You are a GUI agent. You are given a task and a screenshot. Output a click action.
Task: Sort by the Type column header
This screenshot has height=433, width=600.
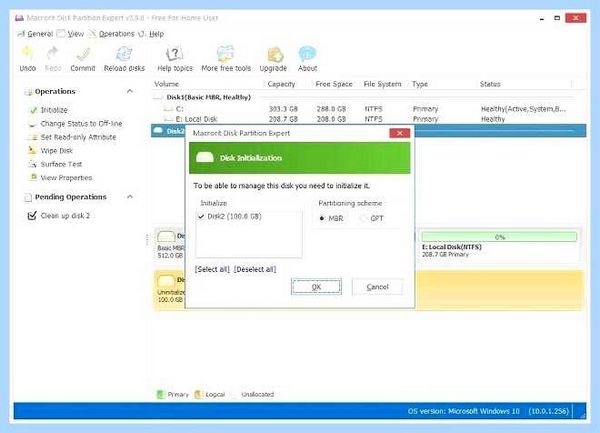coord(420,84)
